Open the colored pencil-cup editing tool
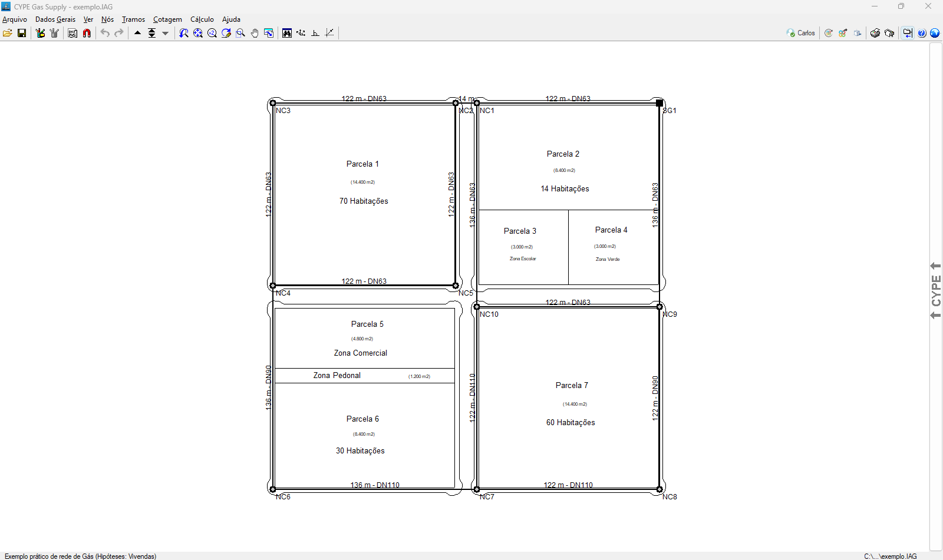 40,33
